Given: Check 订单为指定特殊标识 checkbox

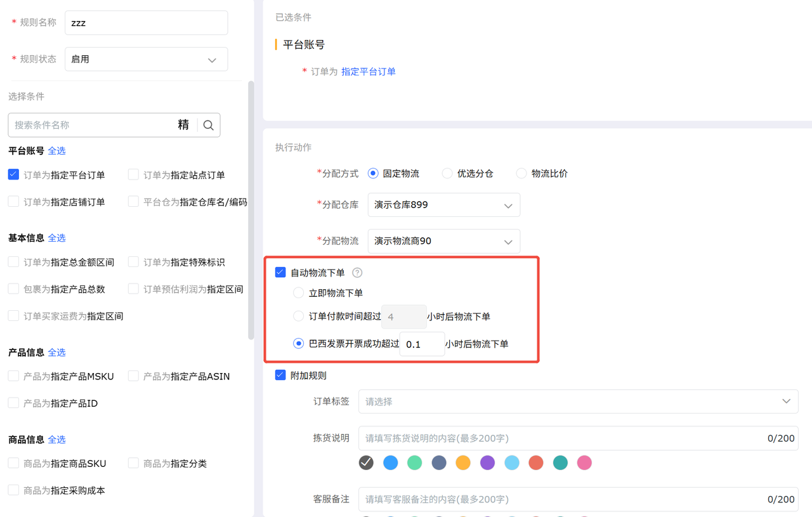Looking at the screenshot, I should [x=133, y=262].
